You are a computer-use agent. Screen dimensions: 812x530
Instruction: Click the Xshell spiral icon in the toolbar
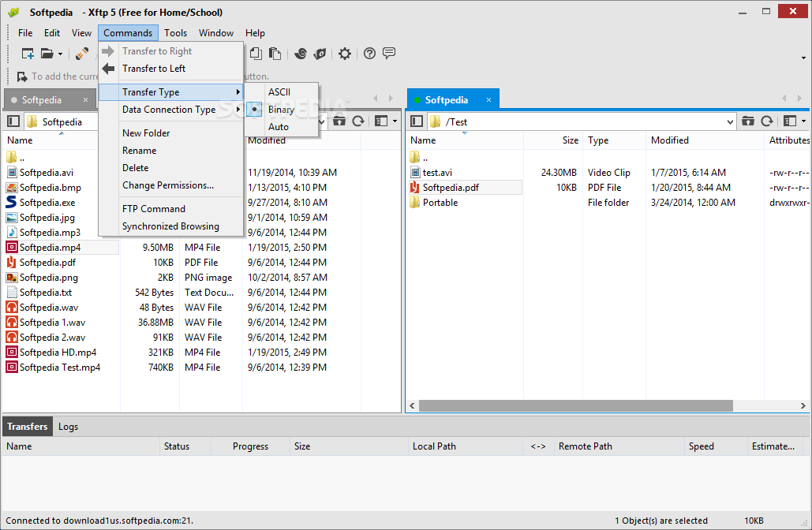[301, 54]
